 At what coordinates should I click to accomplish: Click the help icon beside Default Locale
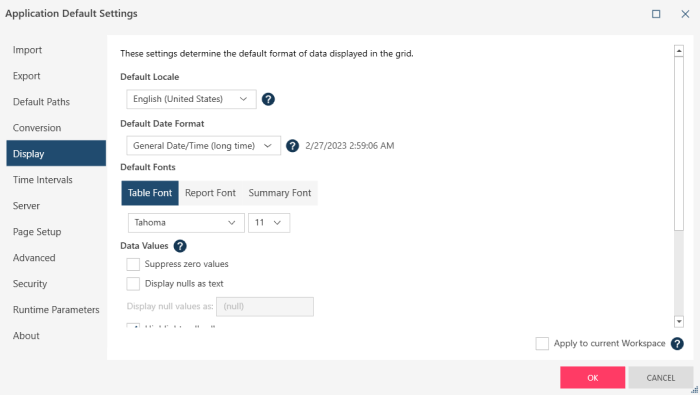(268, 99)
